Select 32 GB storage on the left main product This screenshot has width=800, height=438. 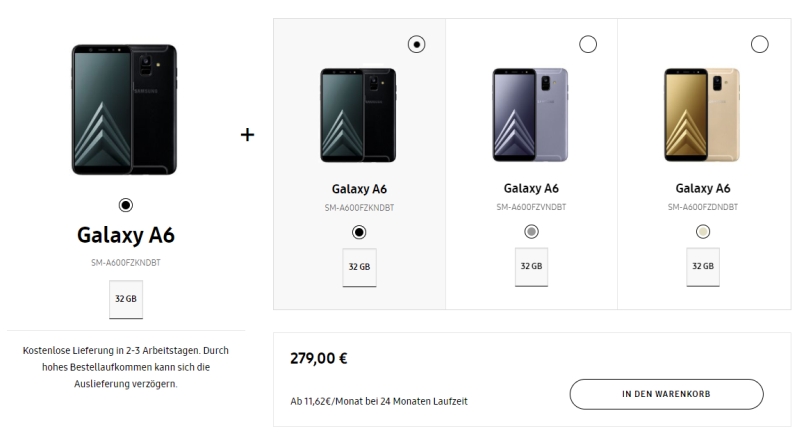pyautogui.click(x=126, y=299)
